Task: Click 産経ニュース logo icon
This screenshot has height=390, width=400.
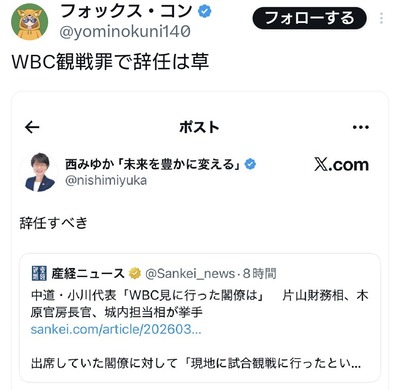Action: pyautogui.click(x=39, y=273)
